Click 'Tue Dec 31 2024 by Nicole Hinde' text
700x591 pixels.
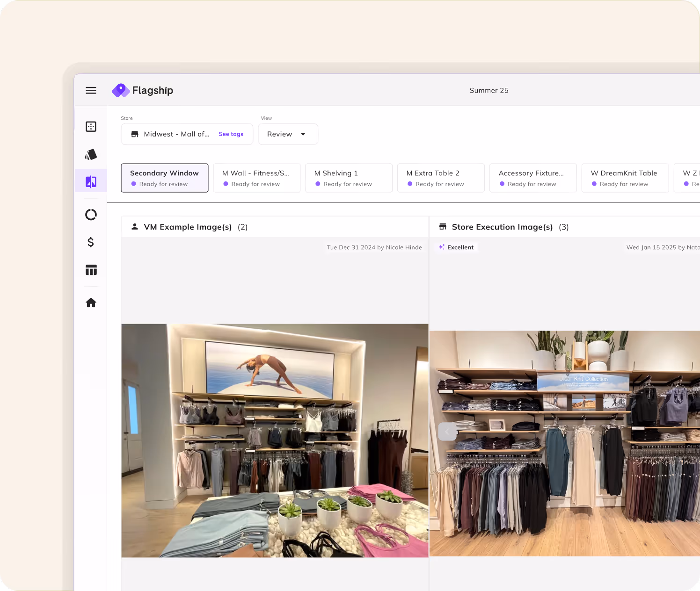point(374,247)
